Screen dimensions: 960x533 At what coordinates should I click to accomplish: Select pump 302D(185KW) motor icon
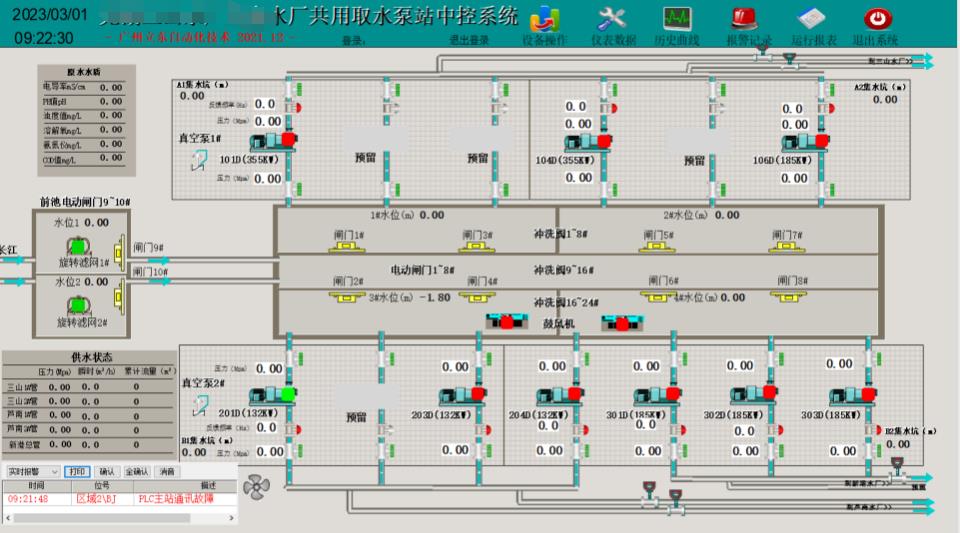(x=754, y=394)
